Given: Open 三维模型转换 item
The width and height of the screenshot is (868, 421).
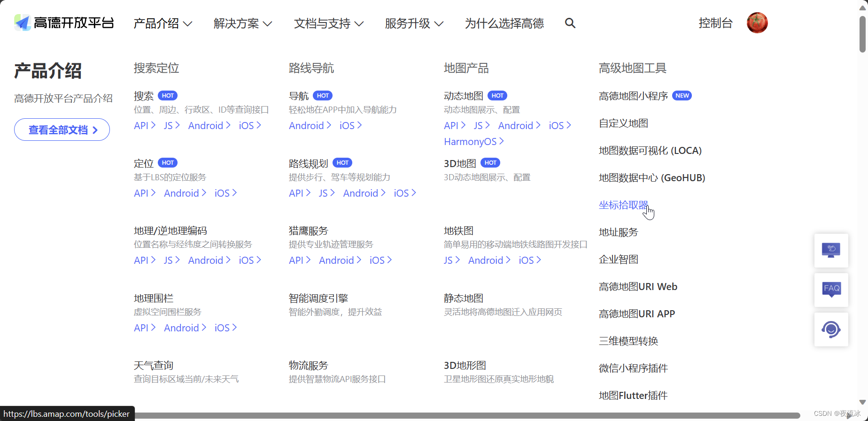Looking at the screenshot, I should [x=628, y=341].
